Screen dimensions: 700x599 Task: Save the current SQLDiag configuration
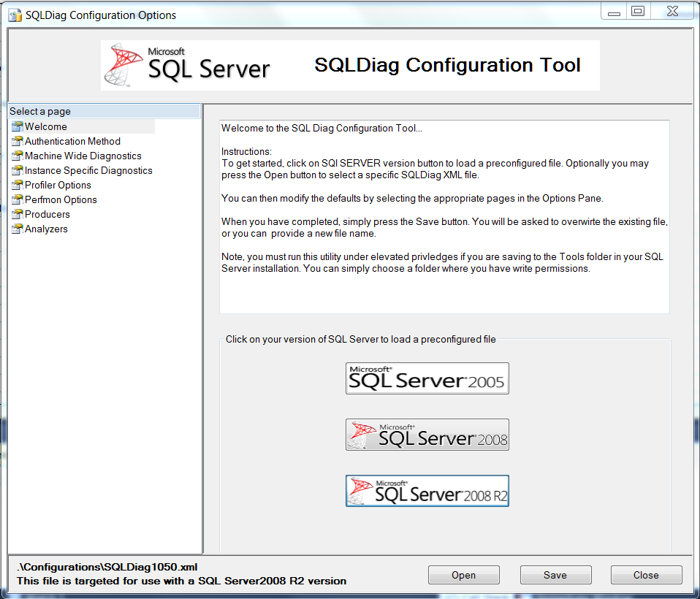coord(555,575)
